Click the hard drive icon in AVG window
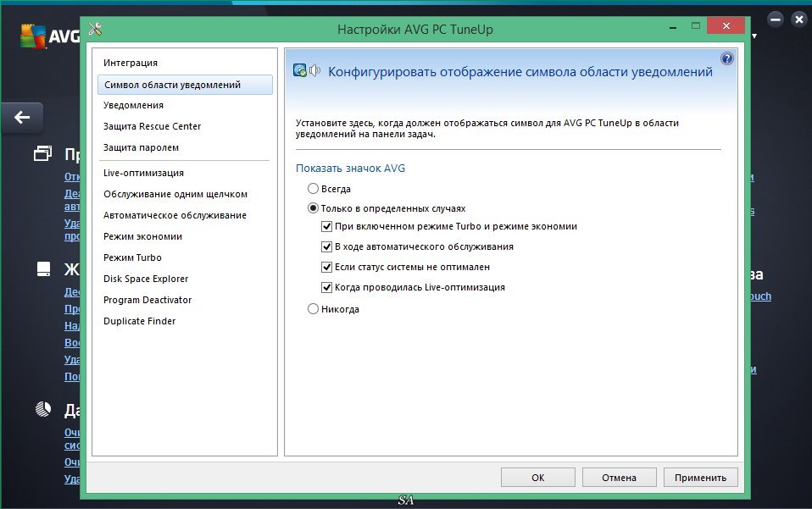812x509 pixels. click(x=43, y=269)
